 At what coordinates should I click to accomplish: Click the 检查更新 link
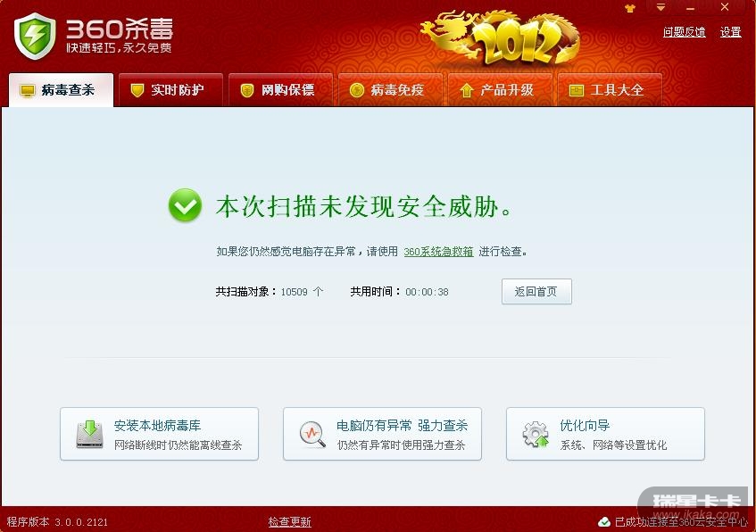(x=289, y=522)
